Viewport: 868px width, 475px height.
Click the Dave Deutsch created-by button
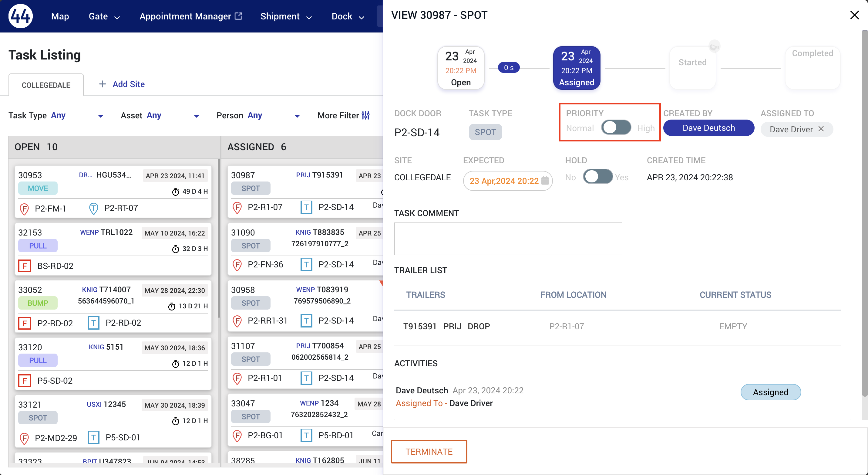point(708,128)
